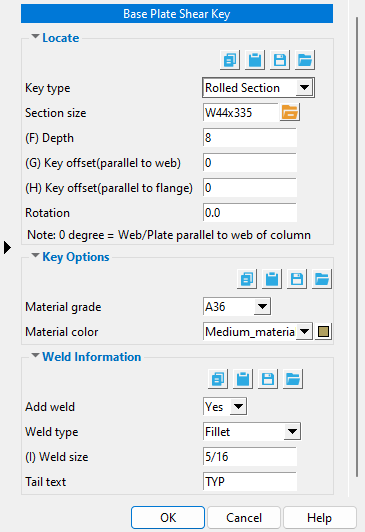Click the (F) Depth input field
The width and height of the screenshot is (365, 532).
coord(250,137)
